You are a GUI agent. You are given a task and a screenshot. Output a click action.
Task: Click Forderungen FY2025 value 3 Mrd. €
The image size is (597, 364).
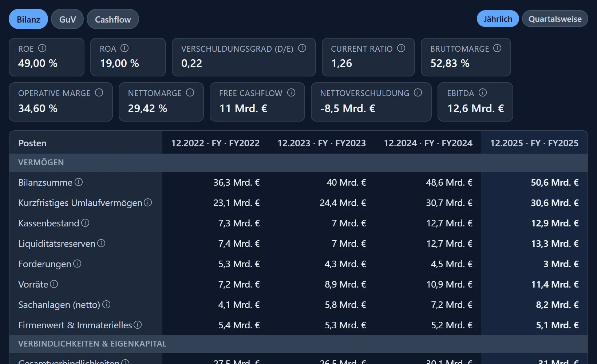[561, 264]
